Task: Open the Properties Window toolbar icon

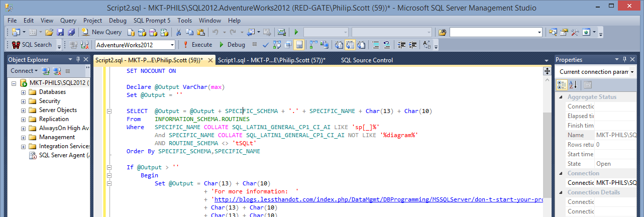Action: coord(564,32)
